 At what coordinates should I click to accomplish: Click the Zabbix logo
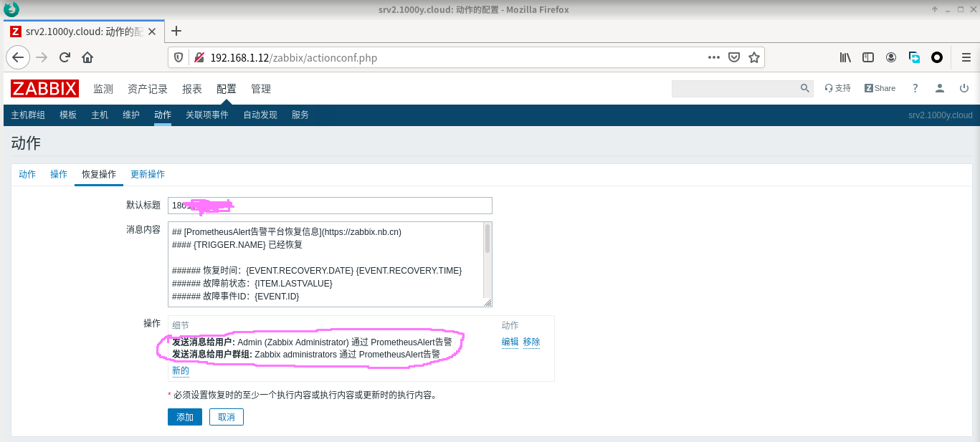click(x=44, y=89)
